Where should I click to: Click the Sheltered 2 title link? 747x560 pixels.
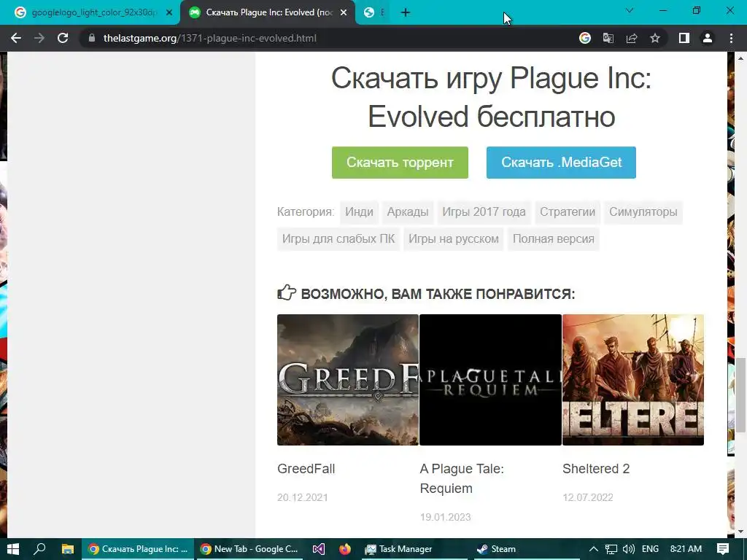tap(596, 469)
